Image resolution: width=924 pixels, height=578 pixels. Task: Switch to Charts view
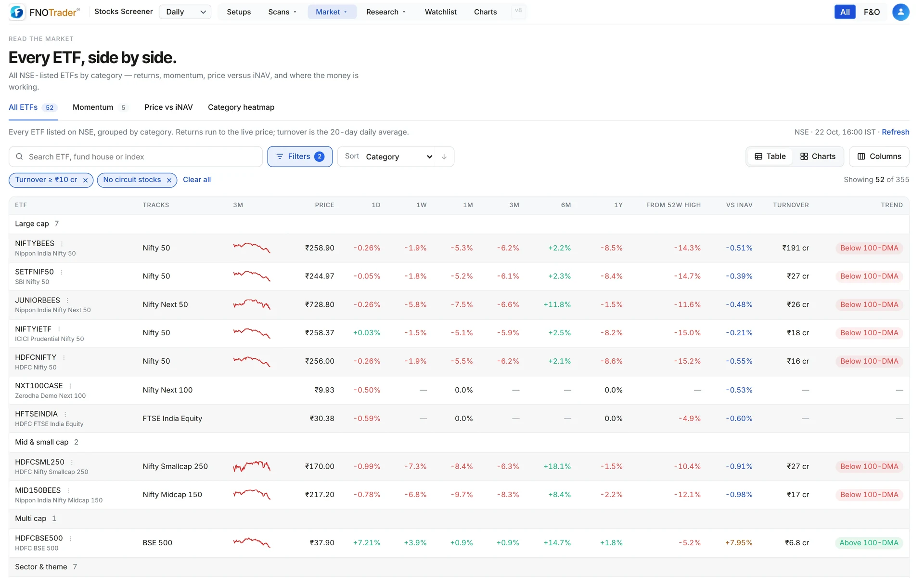[818, 157]
